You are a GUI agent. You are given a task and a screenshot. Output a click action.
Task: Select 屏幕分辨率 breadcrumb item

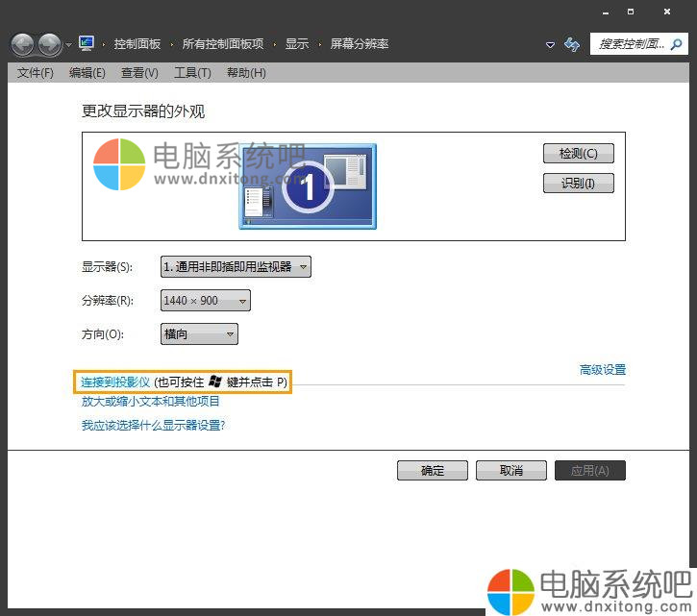click(360, 44)
